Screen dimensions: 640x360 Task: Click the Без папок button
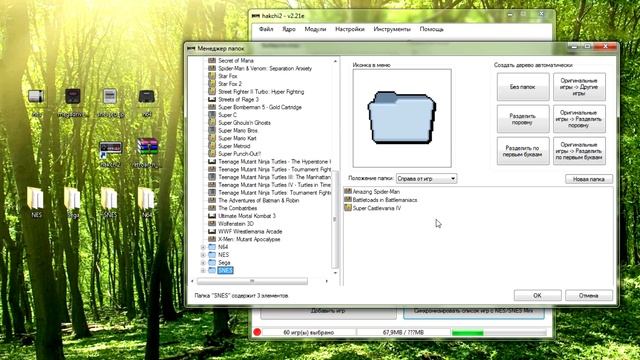[523, 87]
